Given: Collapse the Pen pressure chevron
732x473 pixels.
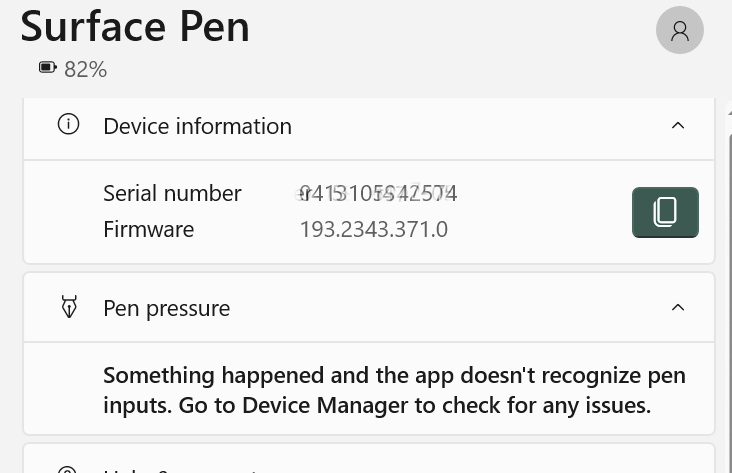Looking at the screenshot, I should pos(678,308).
